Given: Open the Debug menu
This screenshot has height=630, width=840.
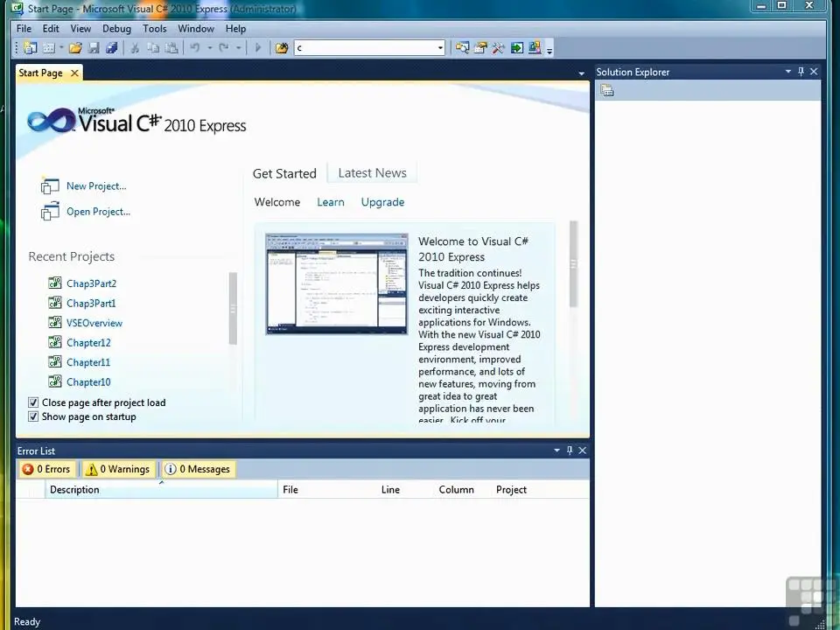Looking at the screenshot, I should [x=116, y=28].
